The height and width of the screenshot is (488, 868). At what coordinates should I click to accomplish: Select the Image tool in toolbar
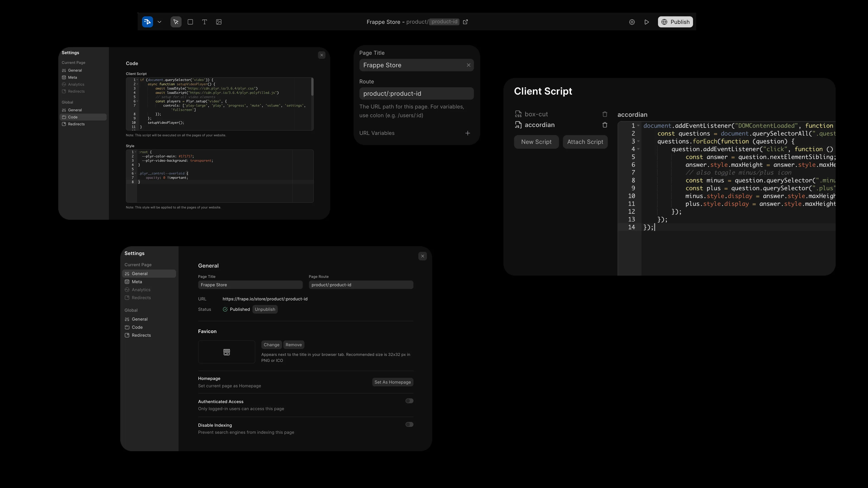click(x=219, y=22)
